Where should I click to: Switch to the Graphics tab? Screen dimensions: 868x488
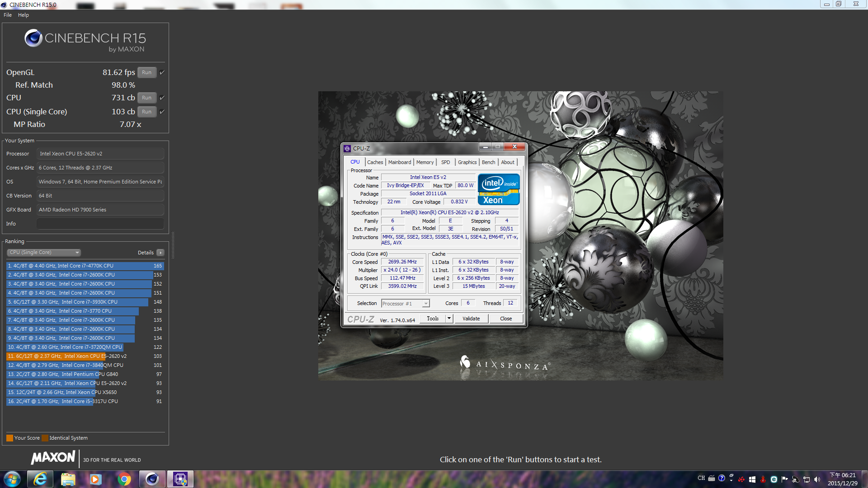(467, 162)
